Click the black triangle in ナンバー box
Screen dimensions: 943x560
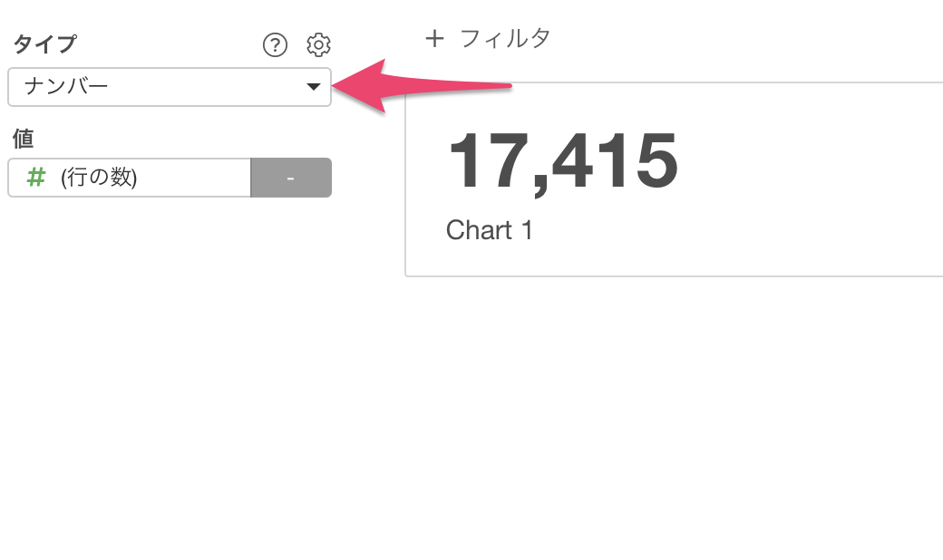[x=314, y=87]
